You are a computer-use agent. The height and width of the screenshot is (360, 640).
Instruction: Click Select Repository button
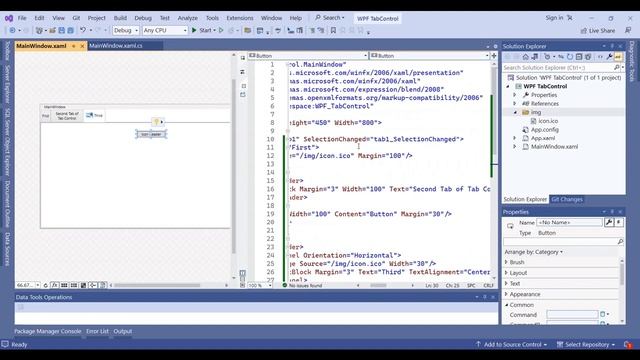[586, 344]
